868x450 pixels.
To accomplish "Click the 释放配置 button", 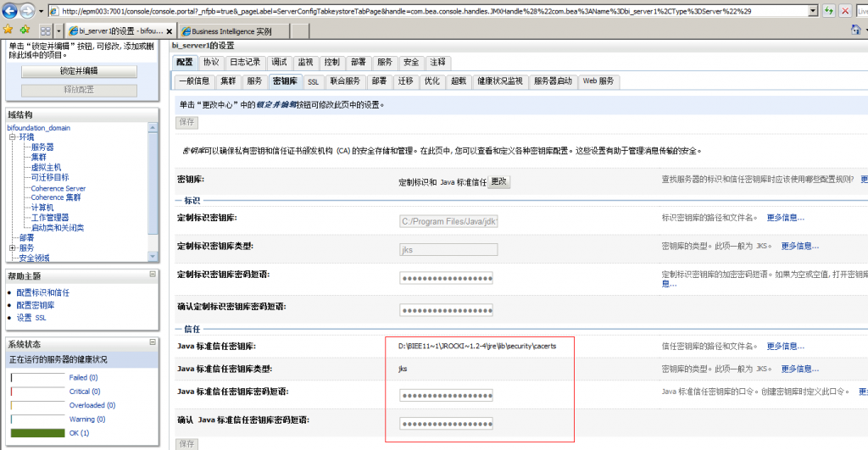I will point(79,90).
